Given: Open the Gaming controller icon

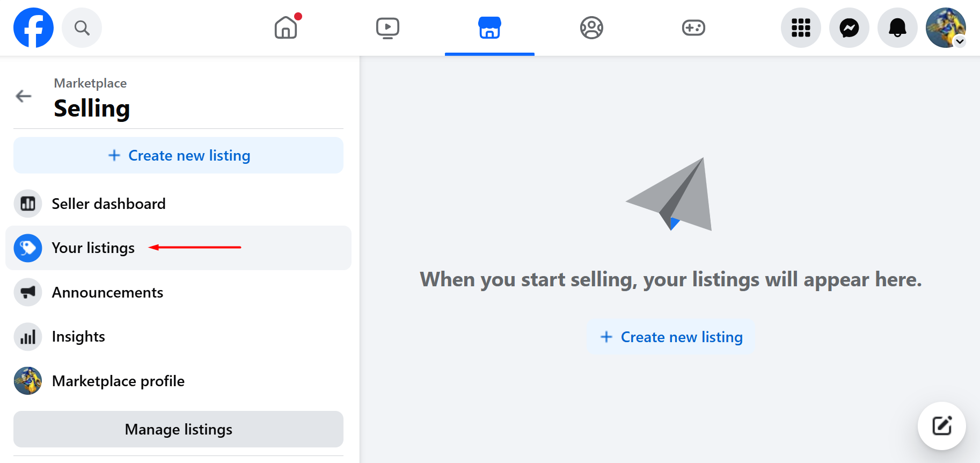Looking at the screenshot, I should 693,28.
